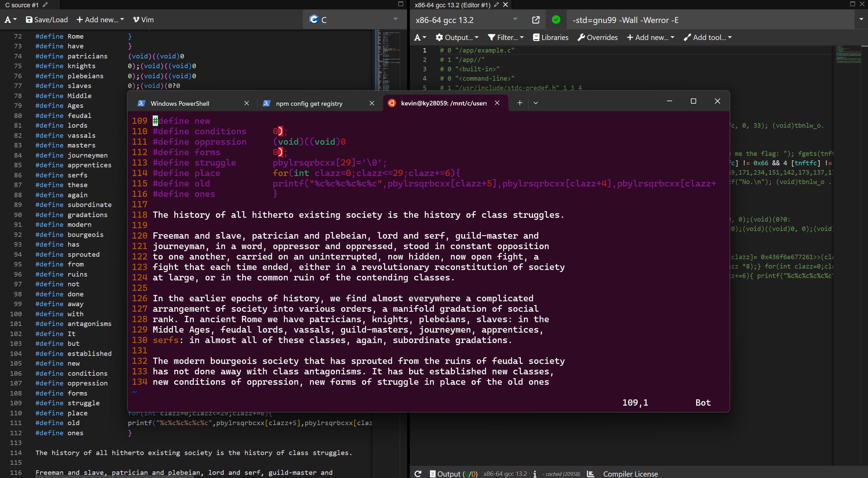Click the x86-64 gcc 13.2 (Editor #1) tab title
This screenshot has width=868, height=478.
coord(452,5)
